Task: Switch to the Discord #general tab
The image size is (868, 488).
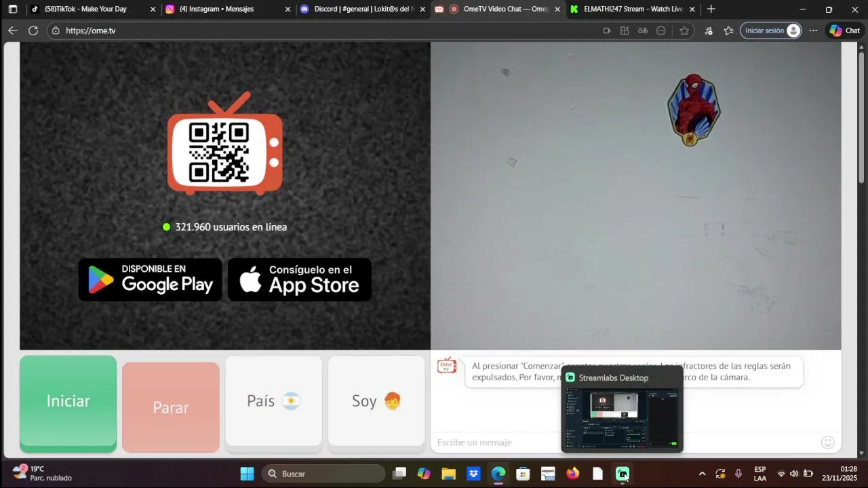Action: 363,9
